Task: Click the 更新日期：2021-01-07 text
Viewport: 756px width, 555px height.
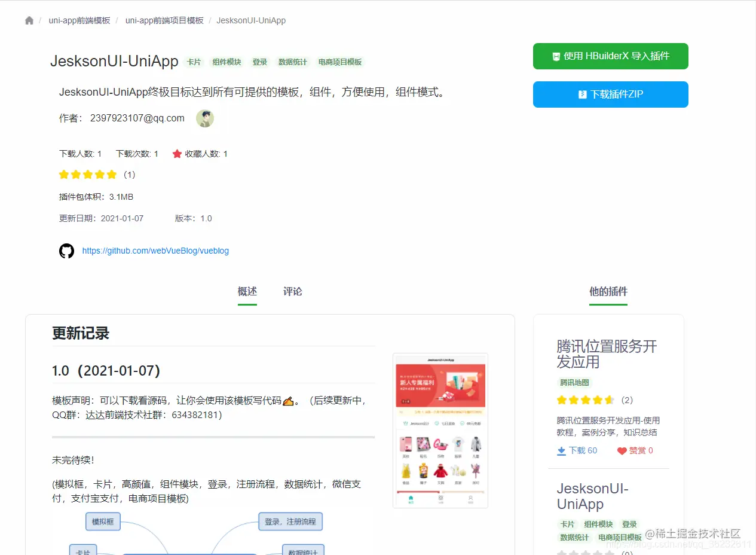Action: click(x=101, y=218)
